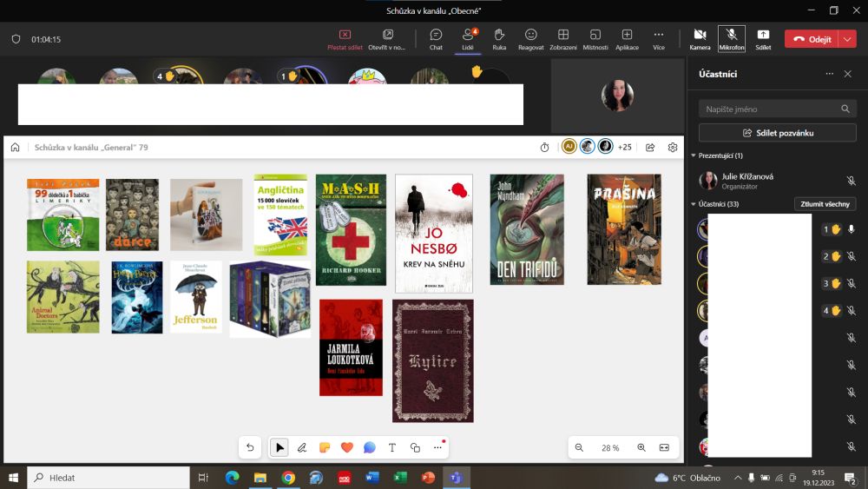This screenshot has height=489, width=868.
Task: Click the Hledat taskbar search box
Action: point(108,478)
